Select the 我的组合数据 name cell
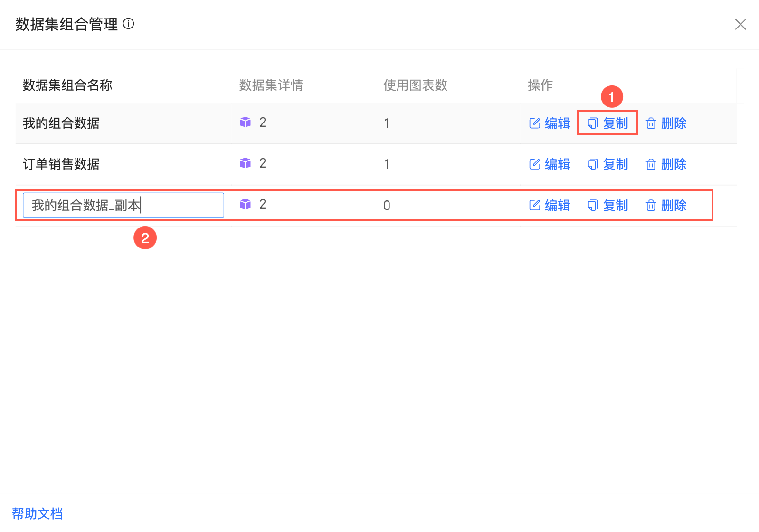The width and height of the screenshot is (759, 532). coord(61,123)
